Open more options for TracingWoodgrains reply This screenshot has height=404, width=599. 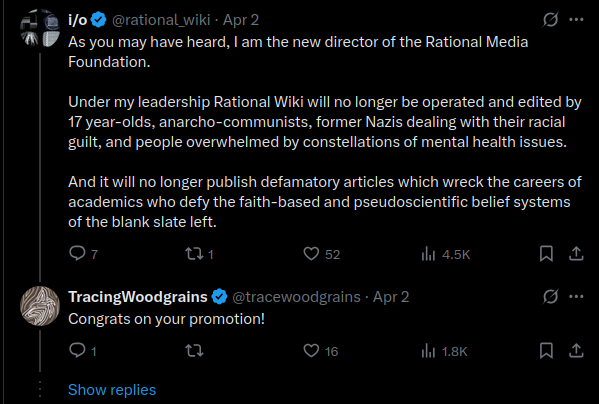(x=576, y=296)
